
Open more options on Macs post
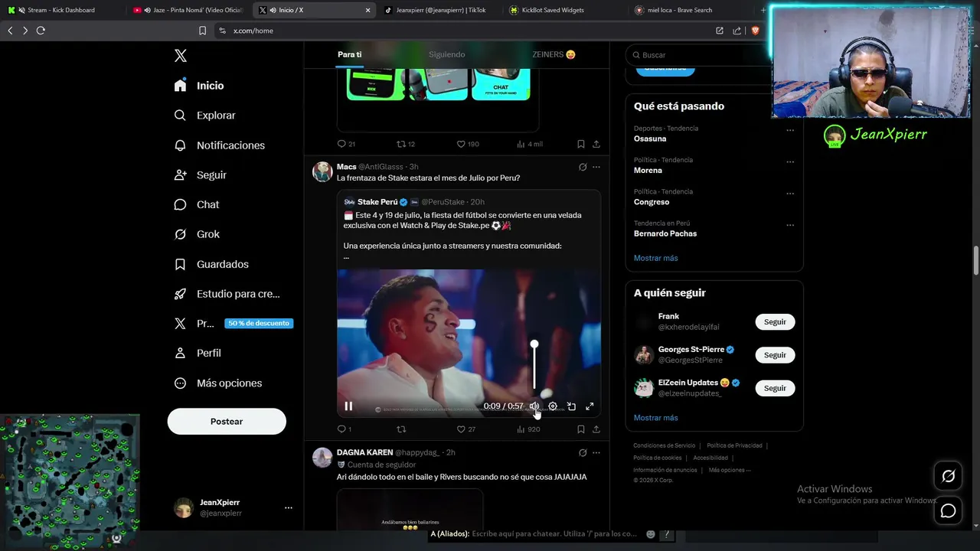[596, 167]
